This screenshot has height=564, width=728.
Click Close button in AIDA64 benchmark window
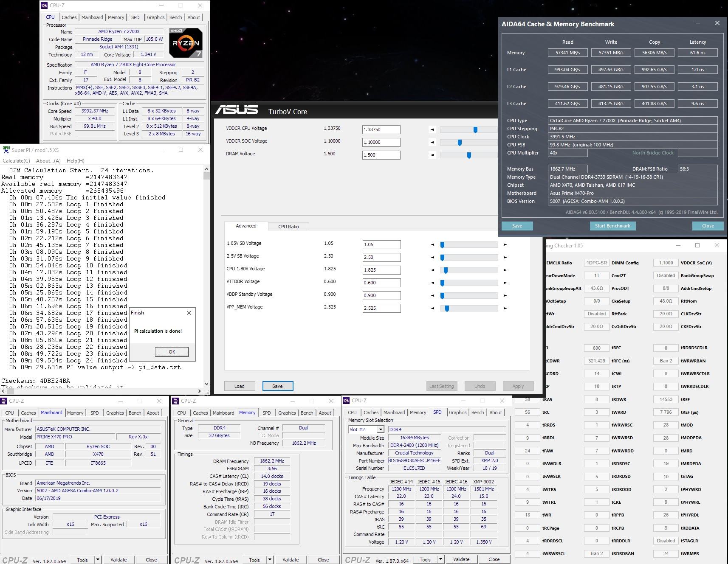708,226
